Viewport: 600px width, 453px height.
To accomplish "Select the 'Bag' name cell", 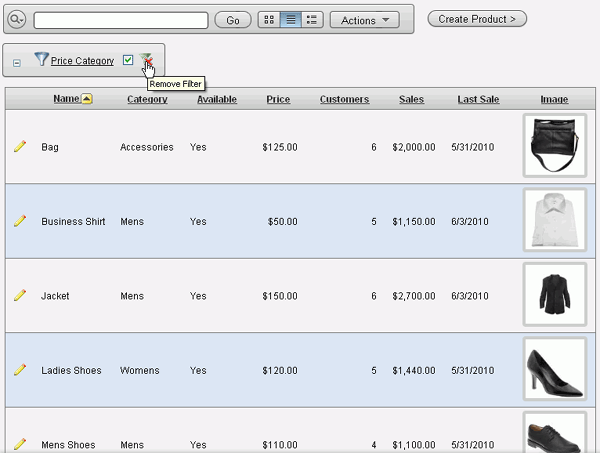I will [x=50, y=147].
